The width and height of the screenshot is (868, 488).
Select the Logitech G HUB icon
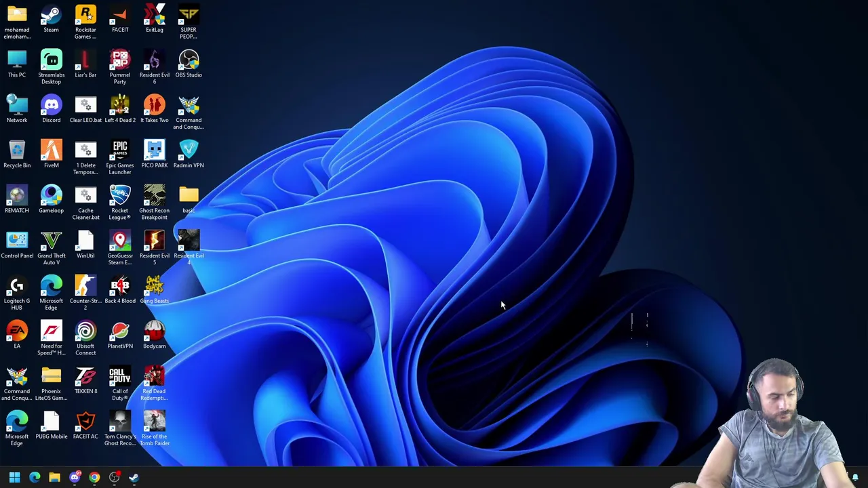click(17, 293)
